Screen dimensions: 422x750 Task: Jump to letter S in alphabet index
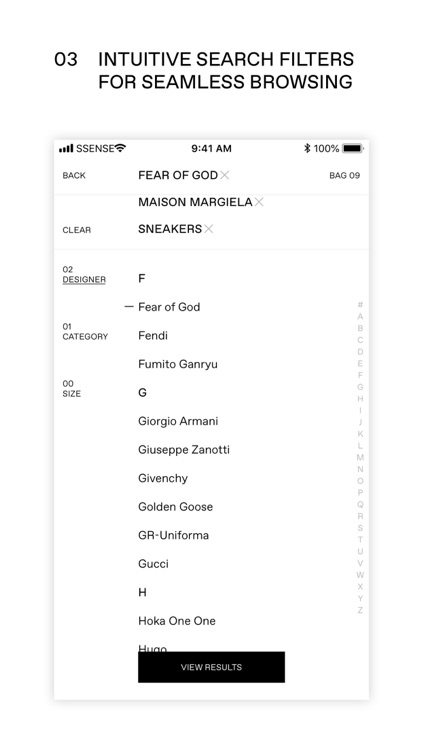[360, 528]
